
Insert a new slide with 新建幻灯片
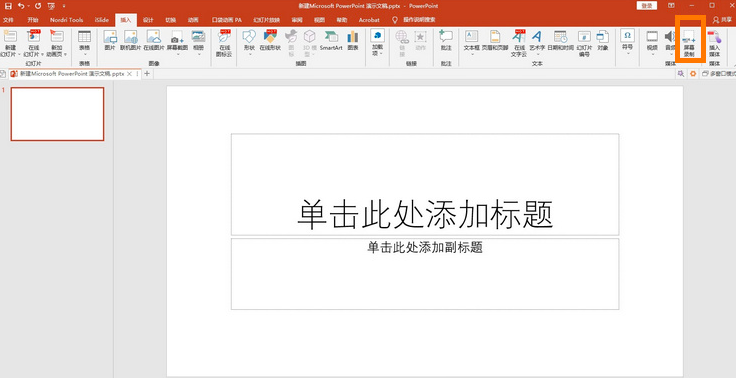(x=10, y=43)
